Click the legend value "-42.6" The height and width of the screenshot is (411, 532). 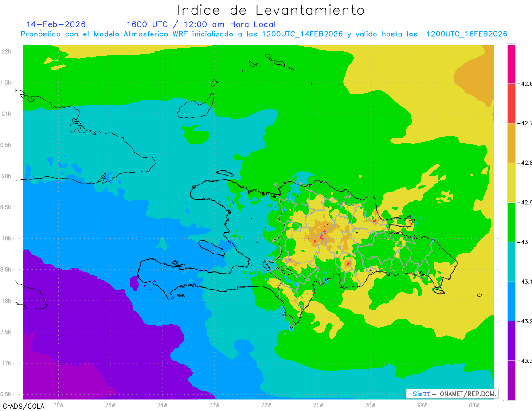pos(526,83)
